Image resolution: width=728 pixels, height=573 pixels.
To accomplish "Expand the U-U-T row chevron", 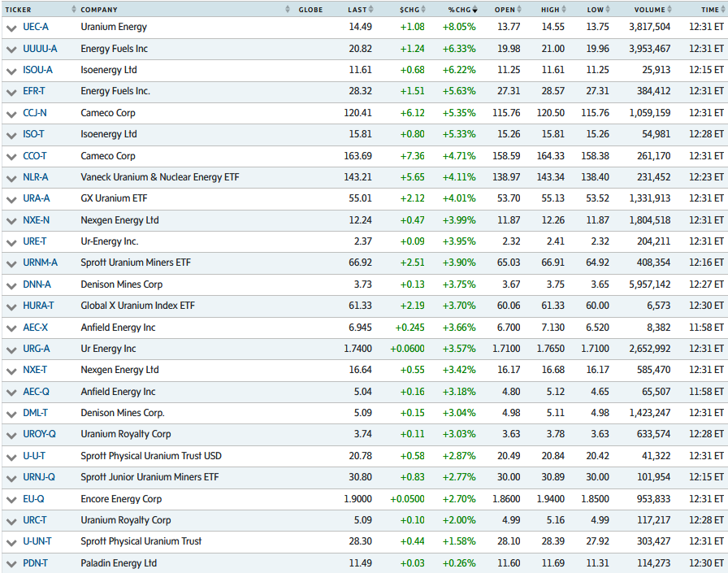I will click(11, 457).
